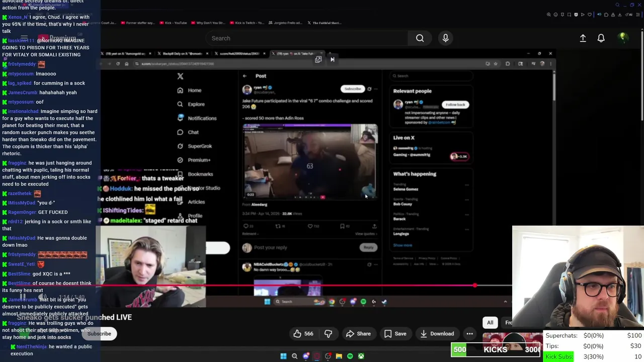Start voice search with the microphone icon
Viewport: 644px width, 362px height.
(445, 38)
